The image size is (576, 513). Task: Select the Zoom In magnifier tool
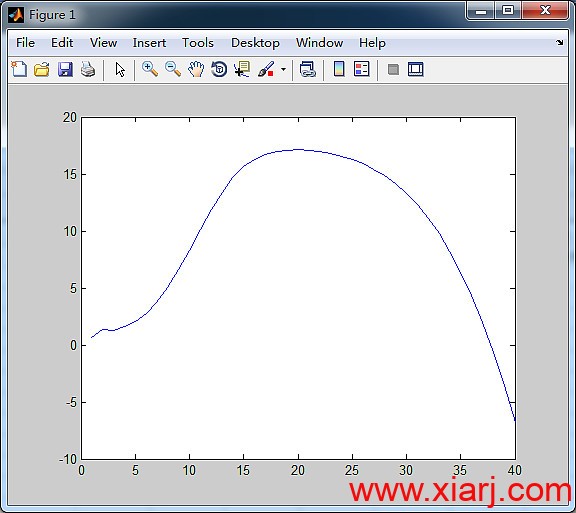[150, 69]
